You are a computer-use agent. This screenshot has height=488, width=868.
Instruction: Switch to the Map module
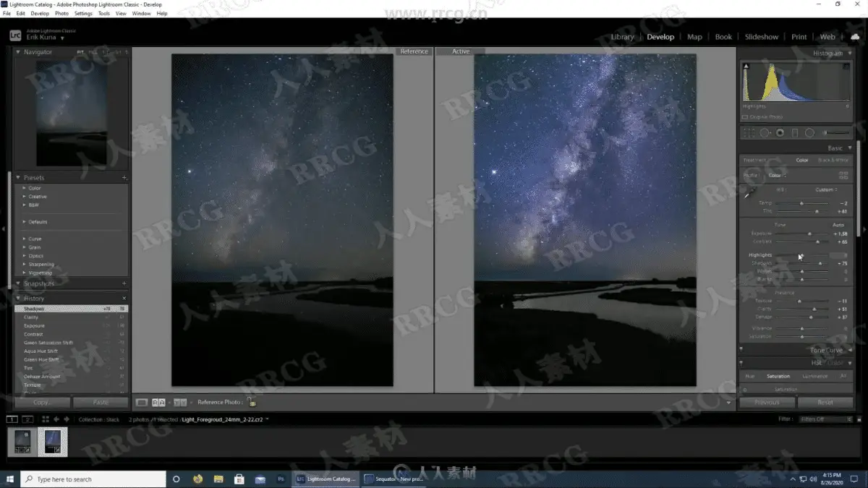pyautogui.click(x=694, y=37)
